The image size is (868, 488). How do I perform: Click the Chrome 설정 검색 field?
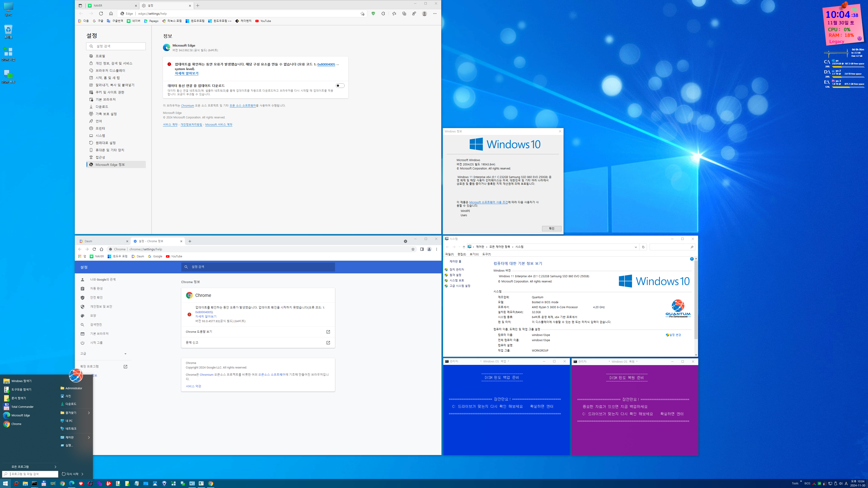point(258,267)
